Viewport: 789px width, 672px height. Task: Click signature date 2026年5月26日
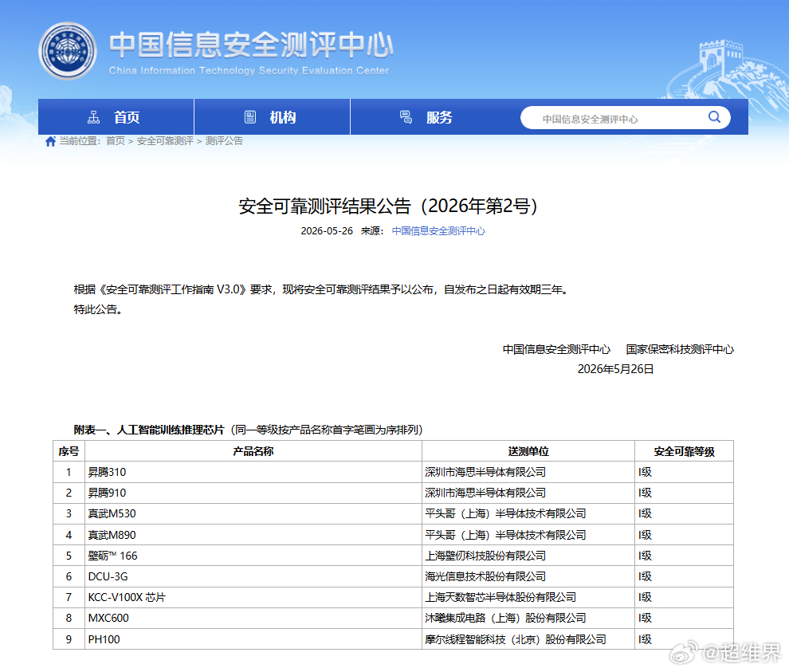[615, 369]
